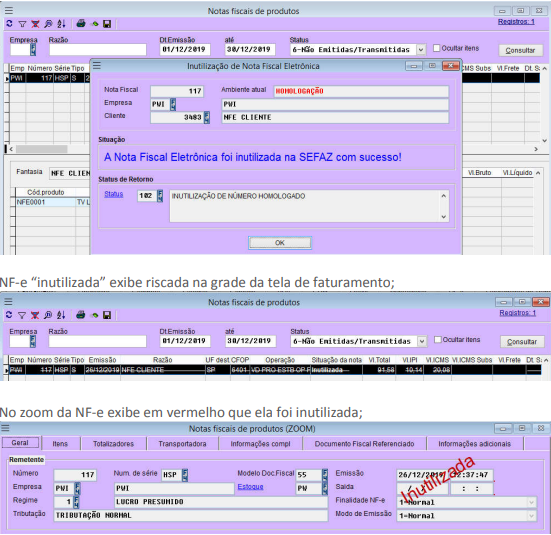Open the Status link under Status de Retorno
Screen dimensions: 551x535
click(x=114, y=194)
